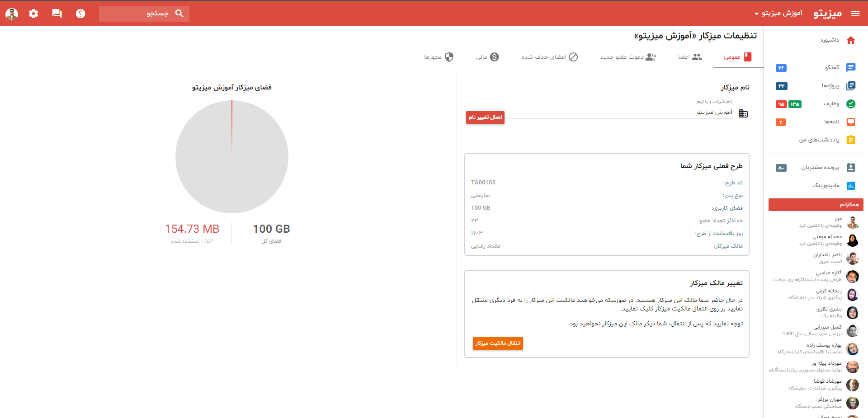Image resolution: width=868 pixels, height=418 pixels.
Task: Switch to the عمومی tab
Action: [x=738, y=57]
